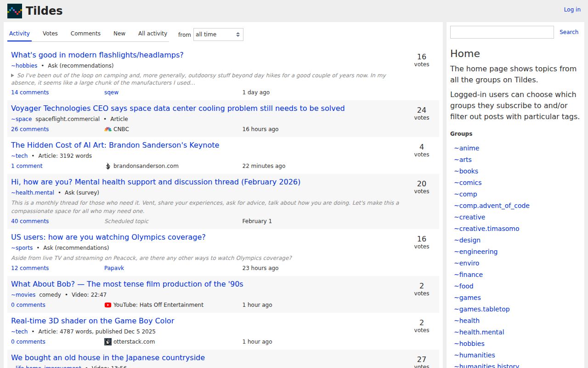Switch to the Comments tab

pyautogui.click(x=85, y=33)
